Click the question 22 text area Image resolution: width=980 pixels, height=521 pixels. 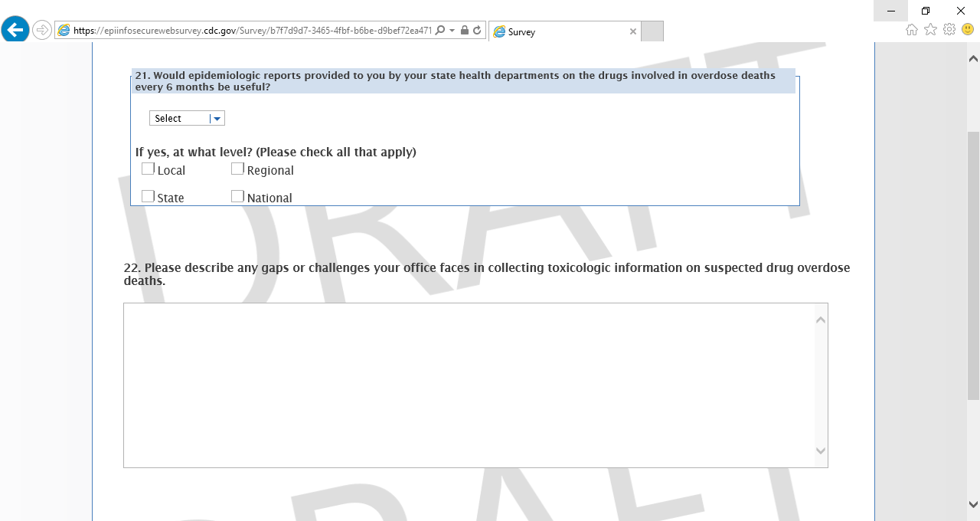[475, 385]
